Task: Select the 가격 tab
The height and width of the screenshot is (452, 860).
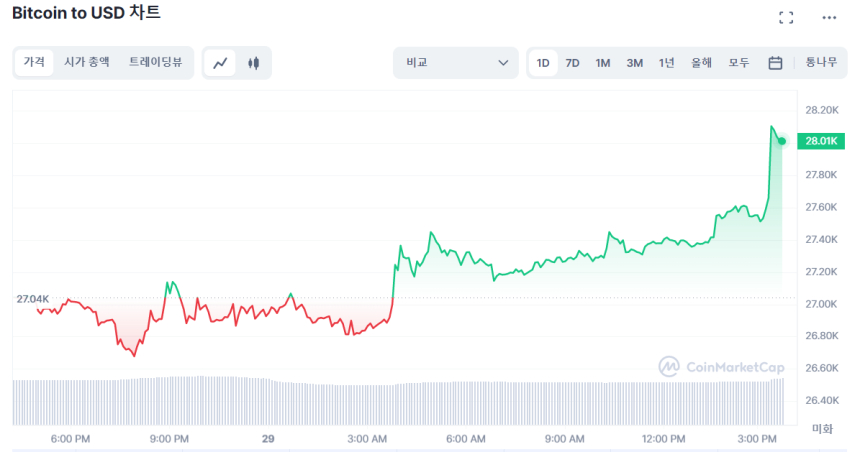Action: [x=34, y=63]
